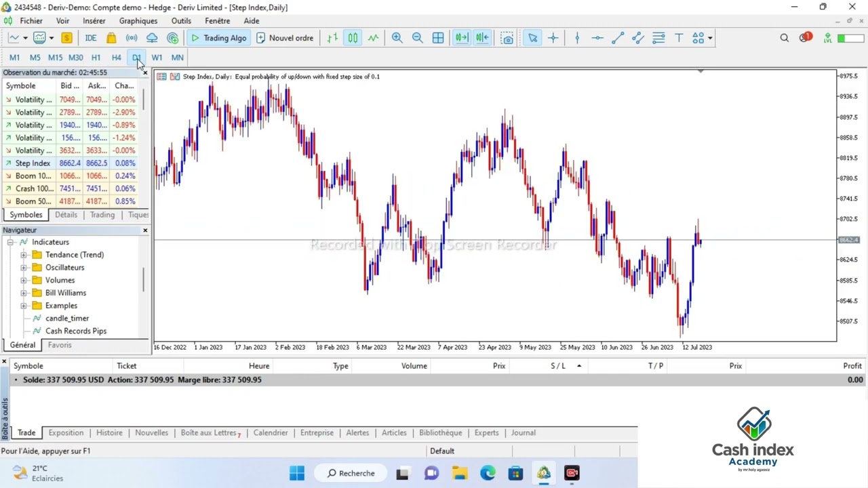Switch chart to candlestick type
868x488 pixels.
353,38
